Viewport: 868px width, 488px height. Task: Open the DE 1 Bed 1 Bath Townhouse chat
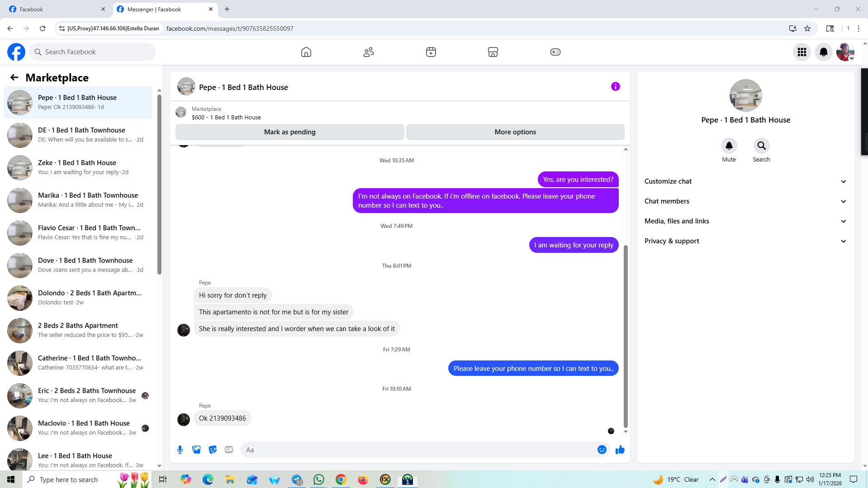pyautogui.click(x=78, y=135)
